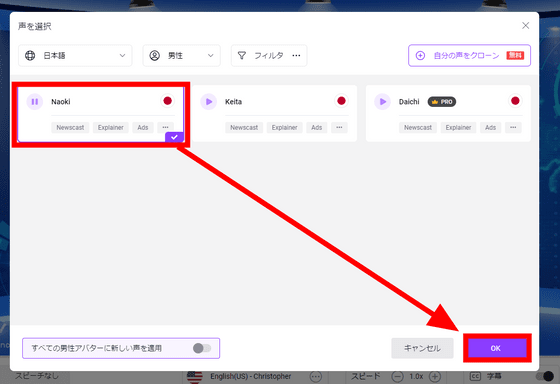The height and width of the screenshot is (384, 560).
Task: Toggle the 字幕 subtitle switch in background
Action: point(546,376)
